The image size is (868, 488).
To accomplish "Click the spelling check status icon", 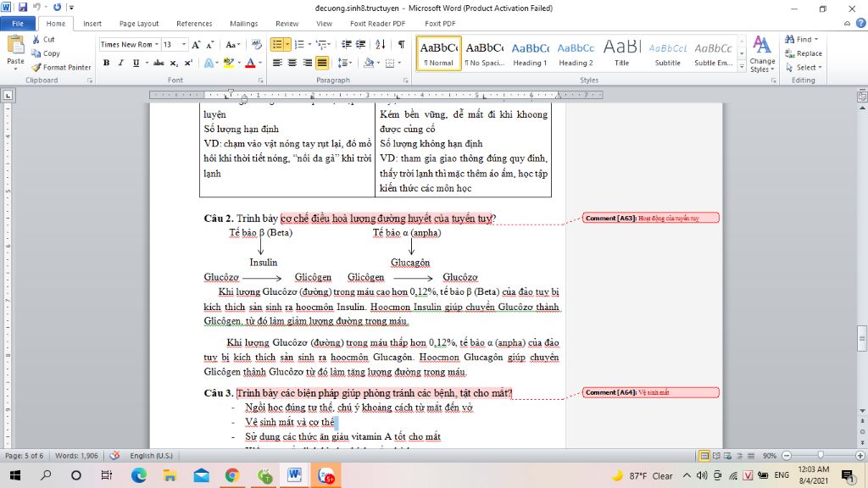I will [x=114, y=456].
